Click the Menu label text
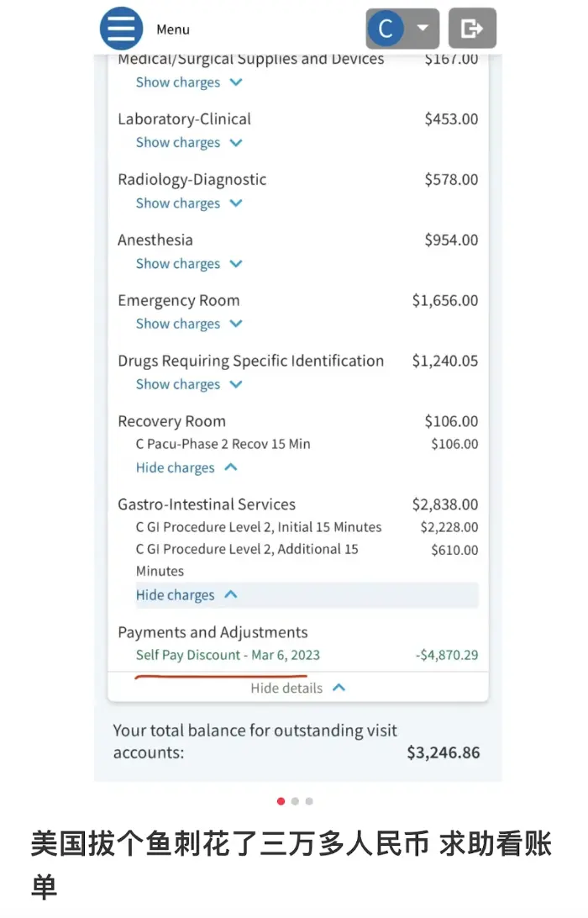This screenshot has width=588, height=918. [x=173, y=29]
